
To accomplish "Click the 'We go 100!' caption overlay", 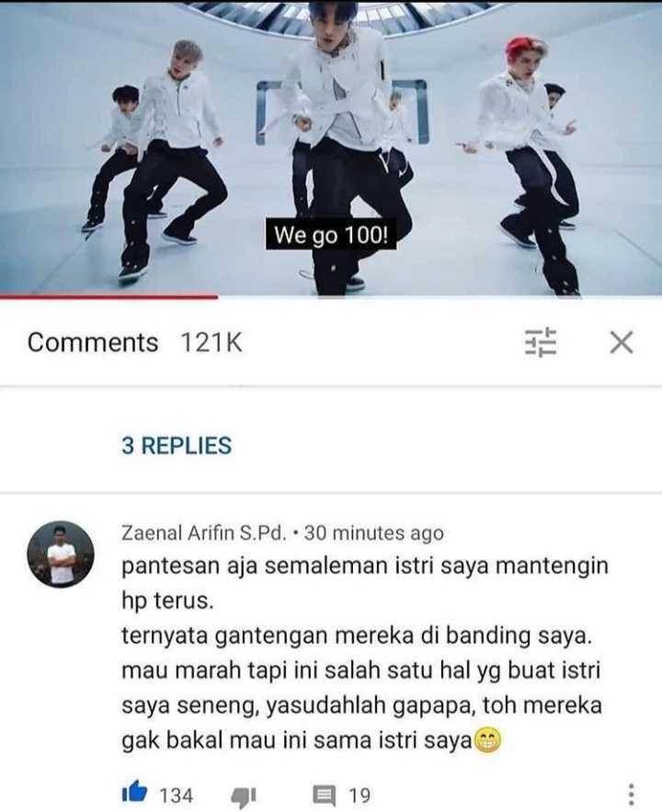I will click(331, 235).
